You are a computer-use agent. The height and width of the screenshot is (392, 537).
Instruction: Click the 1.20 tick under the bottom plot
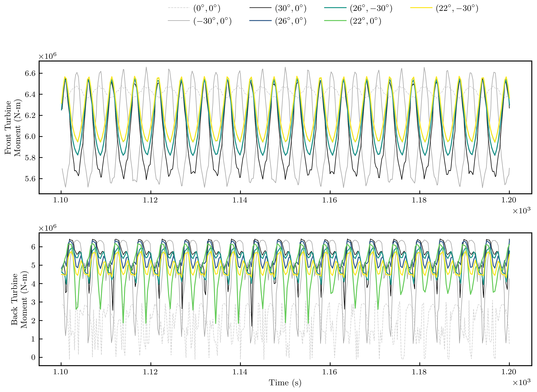click(x=509, y=372)
